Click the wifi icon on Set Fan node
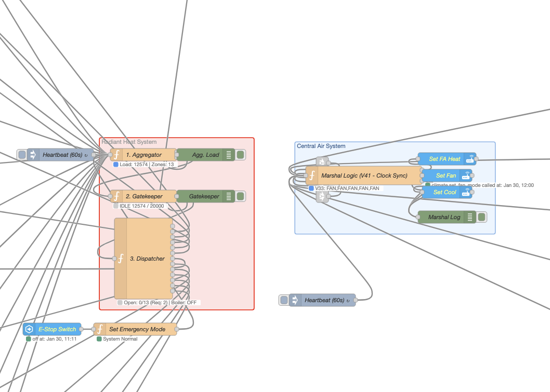Viewport: 550px width, 392px height. (467, 175)
